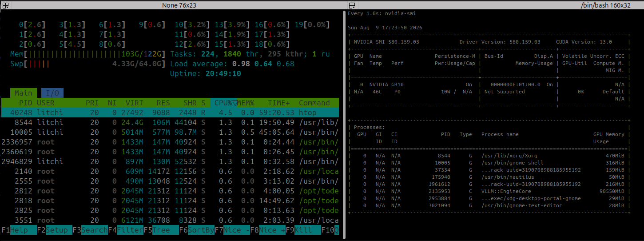Click the Driver Version text in nvidia-smi
Viewport: 644px width, 241px height.
tap(500, 42)
